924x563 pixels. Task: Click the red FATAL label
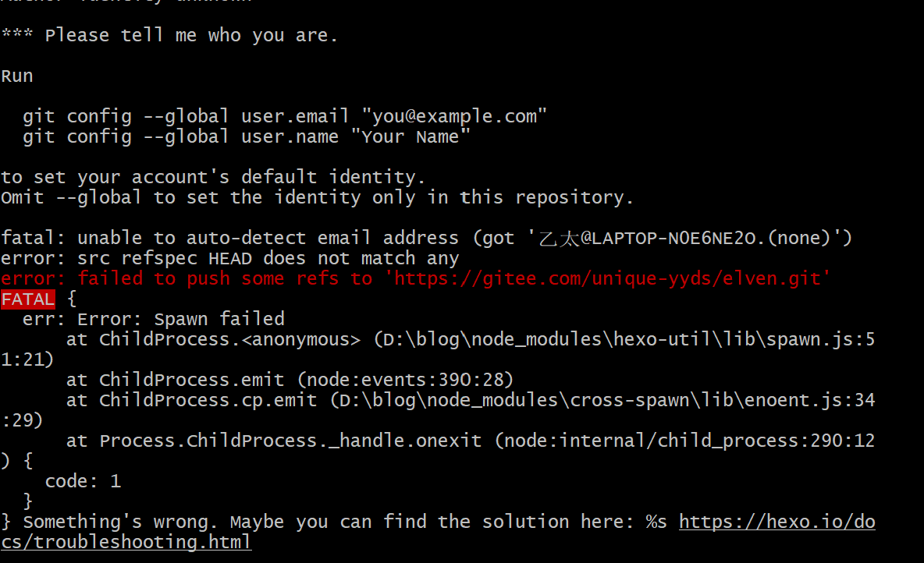click(x=27, y=299)
